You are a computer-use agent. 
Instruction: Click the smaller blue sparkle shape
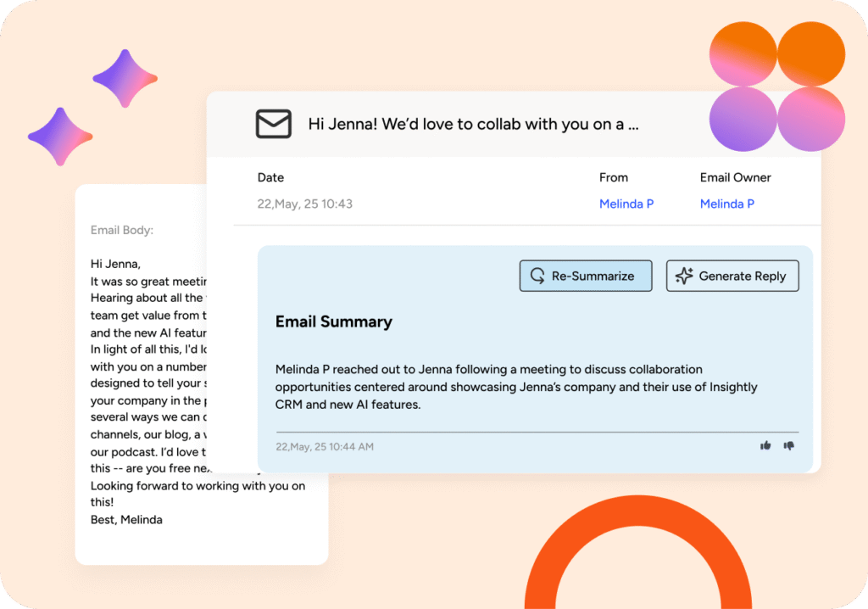click(x=60, y=137)
